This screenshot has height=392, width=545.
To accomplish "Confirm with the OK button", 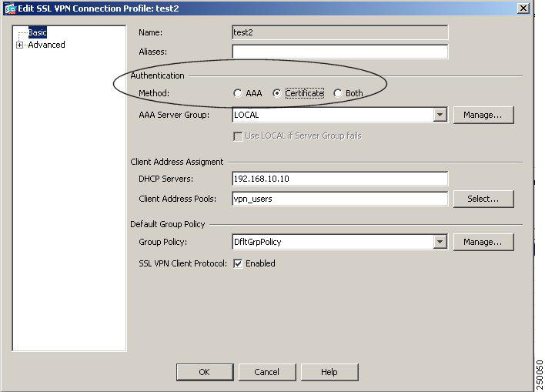I will click(205, 372).
